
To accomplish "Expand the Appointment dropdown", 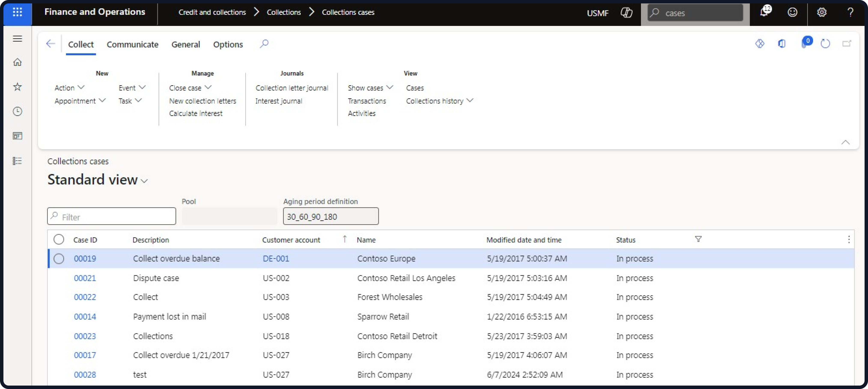I will tap(80, 101).
